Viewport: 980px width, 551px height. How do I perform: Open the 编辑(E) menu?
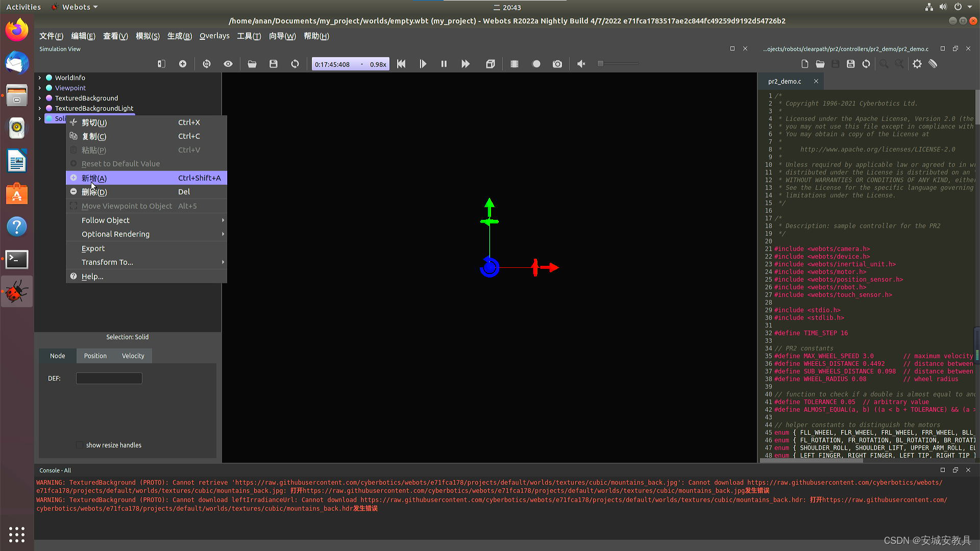pyautogui.click(x=83, y=36)
